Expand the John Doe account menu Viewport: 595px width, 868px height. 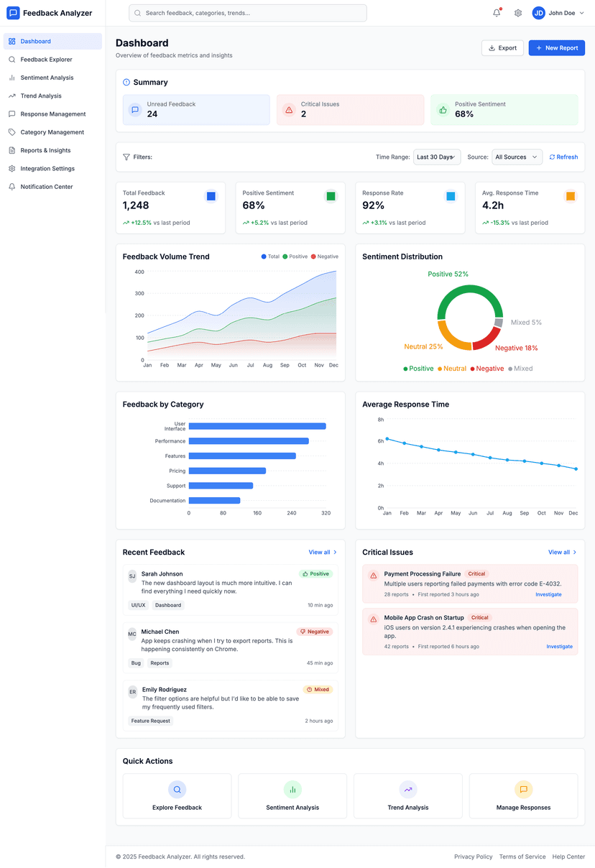[x=558, y=12]
